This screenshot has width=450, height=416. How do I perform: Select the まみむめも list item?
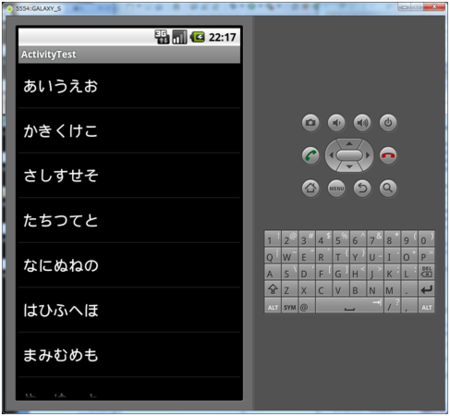[129, 355]
